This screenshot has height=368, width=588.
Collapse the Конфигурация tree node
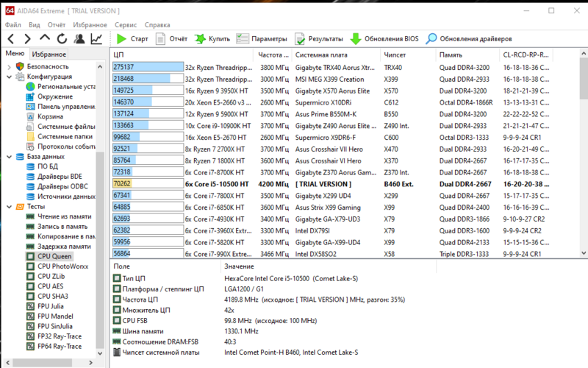(8, 77)
